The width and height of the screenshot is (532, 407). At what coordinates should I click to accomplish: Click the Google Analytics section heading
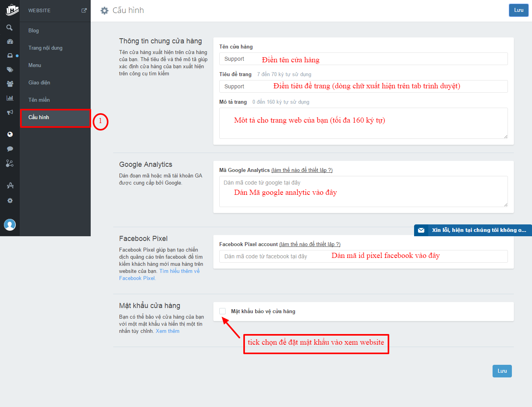(x=146, y=164)
